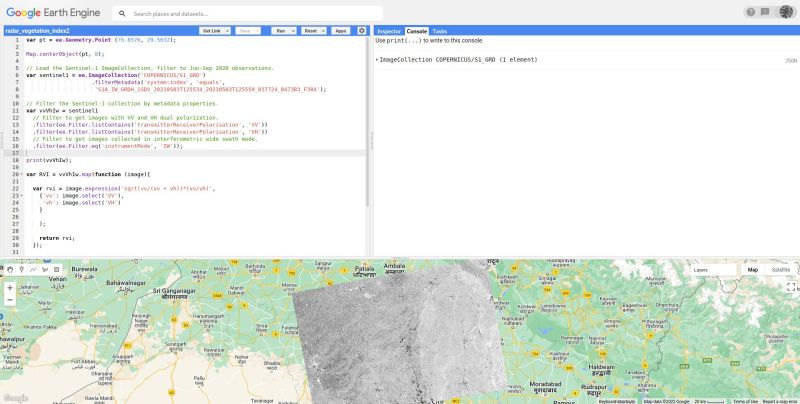Switch to the Tasks tab
This screenshot has height=404, width=800.
pyautogui.click(x=439, y=31)
